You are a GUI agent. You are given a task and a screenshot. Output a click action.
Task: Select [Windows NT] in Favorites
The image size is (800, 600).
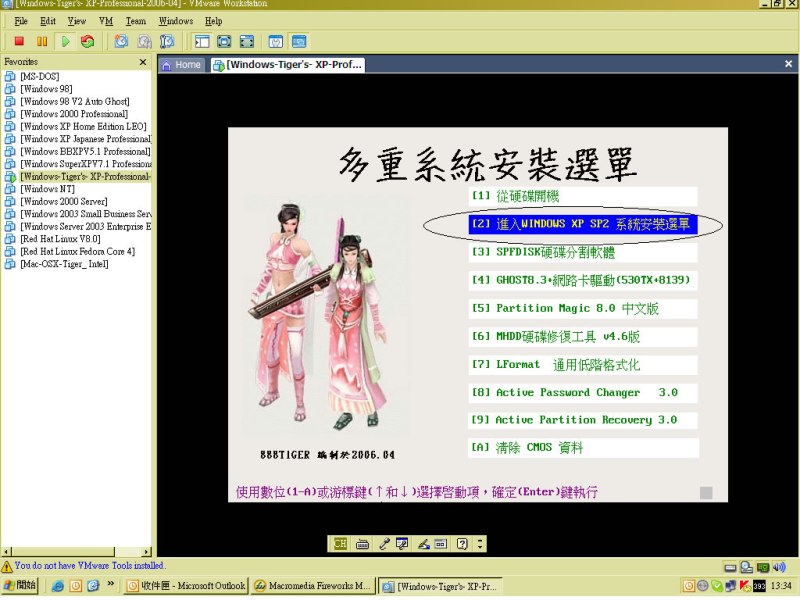(x=47, y=189)
